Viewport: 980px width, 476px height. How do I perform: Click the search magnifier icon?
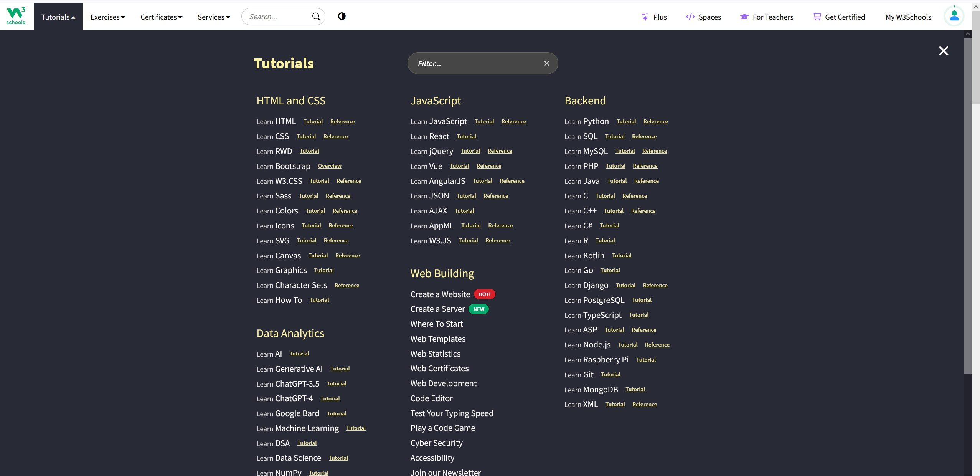click(x=316, y=17)
